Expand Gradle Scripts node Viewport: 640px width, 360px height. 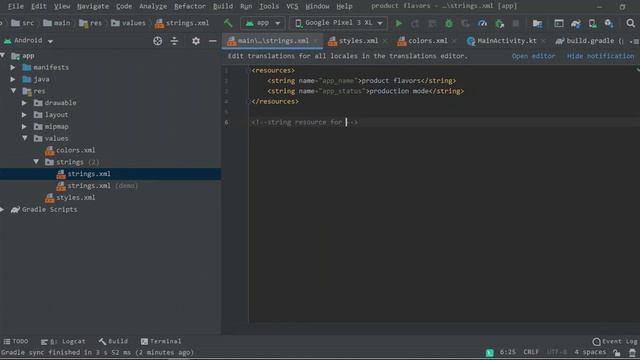pos(2,209)
